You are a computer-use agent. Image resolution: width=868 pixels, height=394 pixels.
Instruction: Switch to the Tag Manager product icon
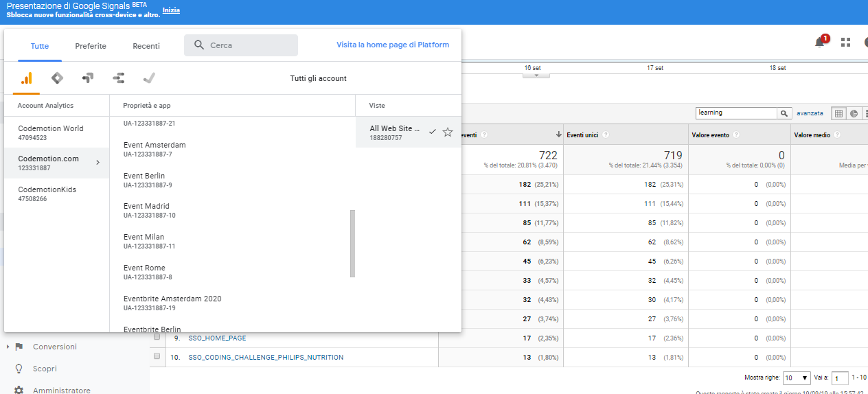pos(57,78)
